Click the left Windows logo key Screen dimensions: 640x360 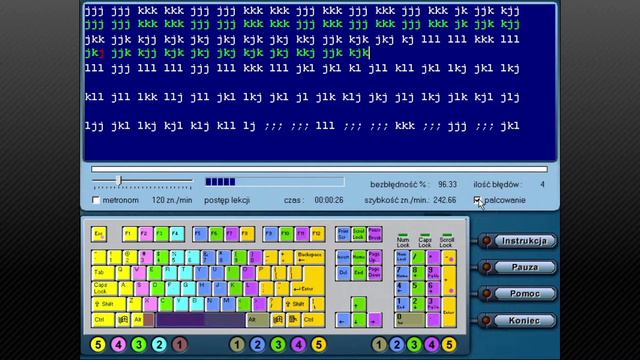pyautogui.click(x=122, y=320)
